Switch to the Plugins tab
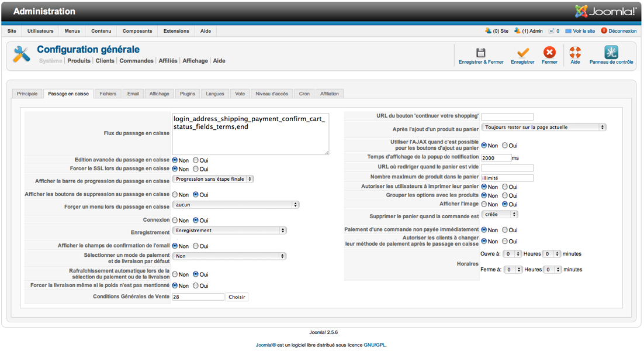Screen dimensions: 644x351 click(187, 94)
